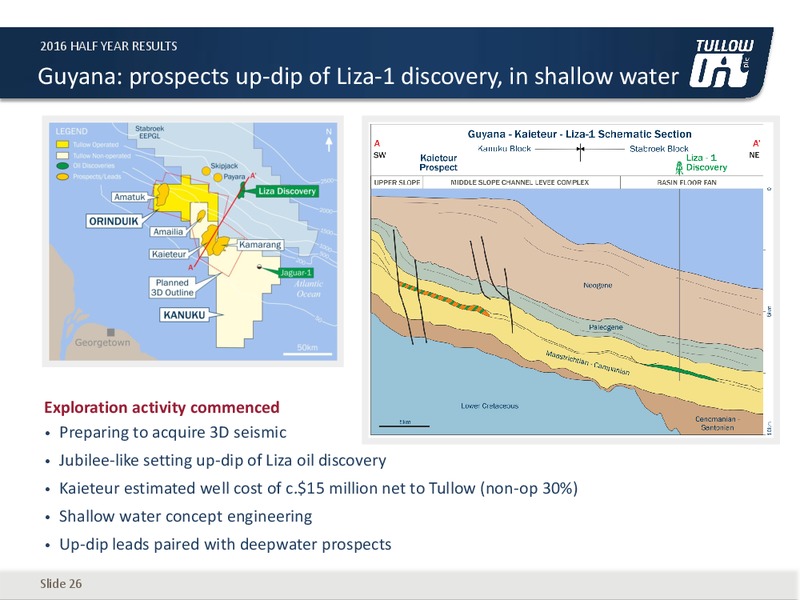
Task: Click the MIDDLE SLOPE CHANNEL LEVEE COMPLEX header
Action: tap(519, 182)
